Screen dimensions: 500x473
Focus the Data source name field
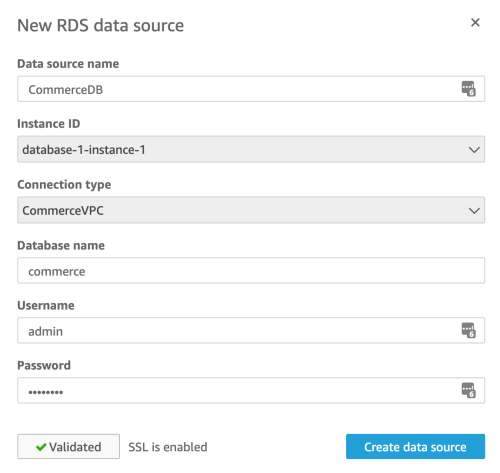[x=251, y=89]
